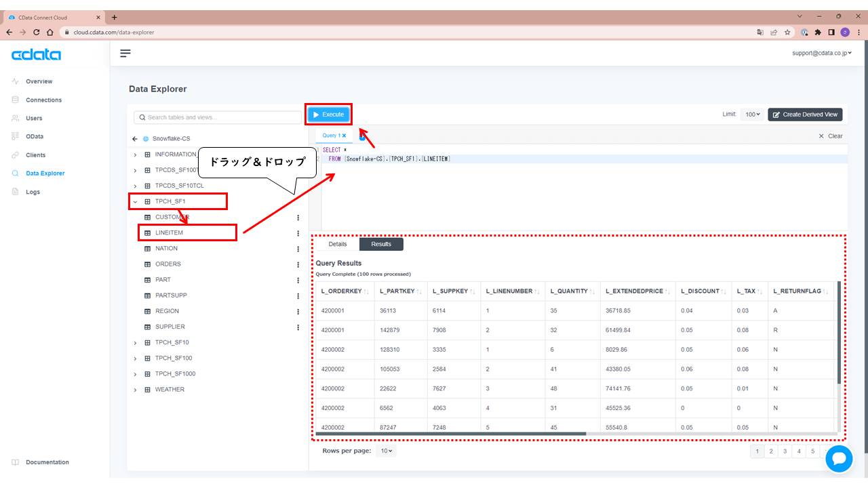Close the Query 1 tab
868x488 pixels.
(x=344, y=136)
